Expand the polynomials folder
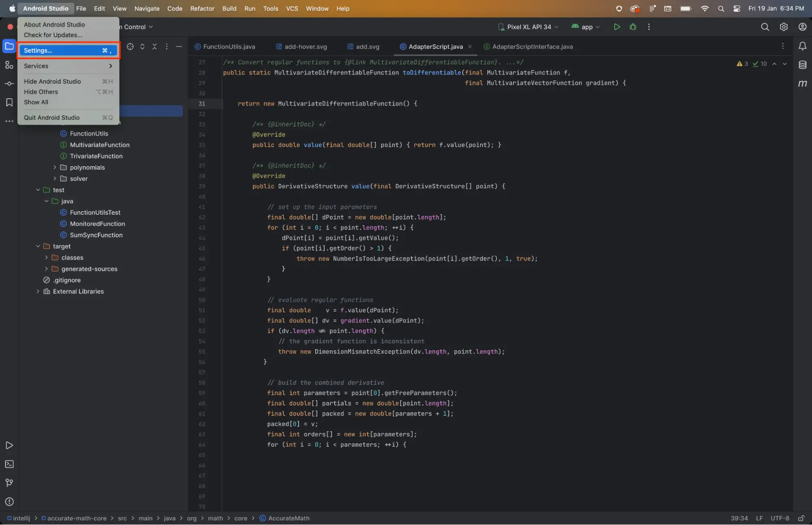Viewport: 812px width, 525px height. click(55, 167)
